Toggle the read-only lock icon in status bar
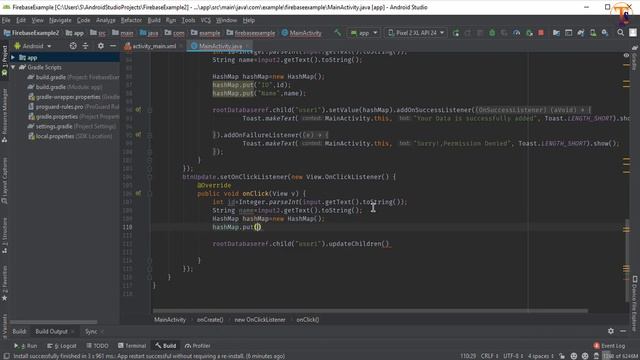 (562, 356)
